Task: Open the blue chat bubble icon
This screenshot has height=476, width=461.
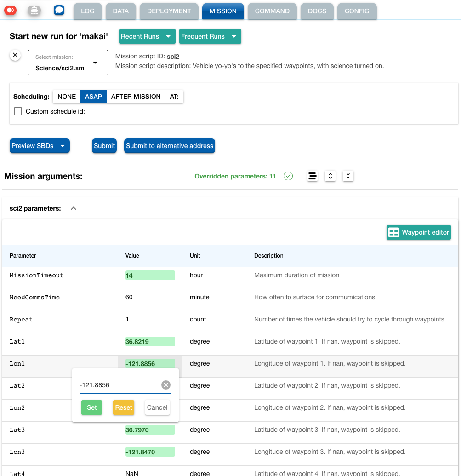Action: coord(59,10)
